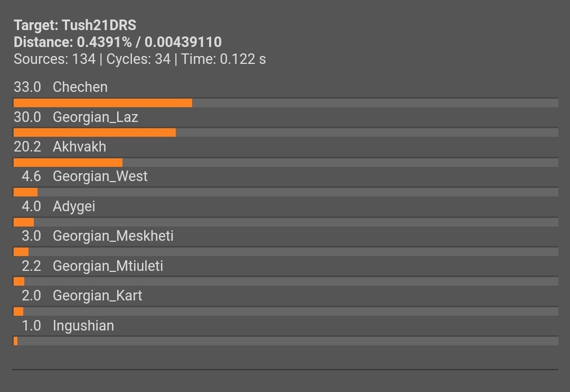Select the Georgian_Kart result label

point(97,296)
